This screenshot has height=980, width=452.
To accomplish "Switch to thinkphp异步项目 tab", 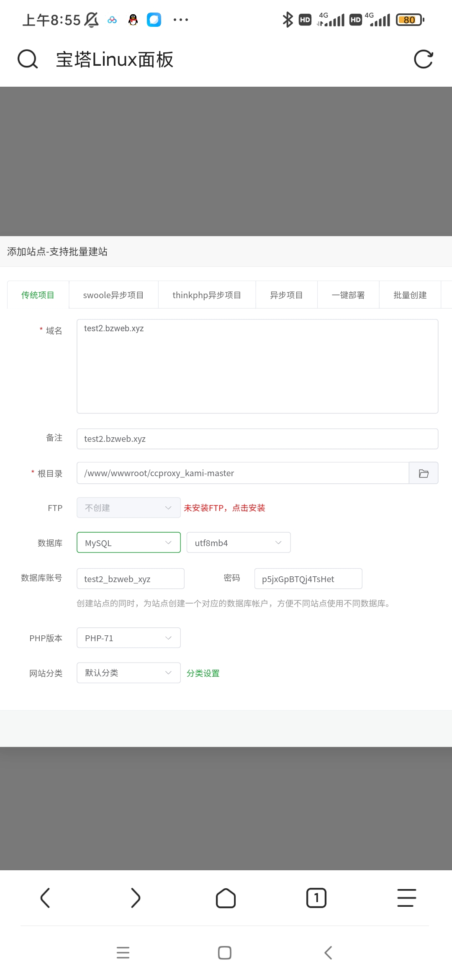I will (207, 295).
